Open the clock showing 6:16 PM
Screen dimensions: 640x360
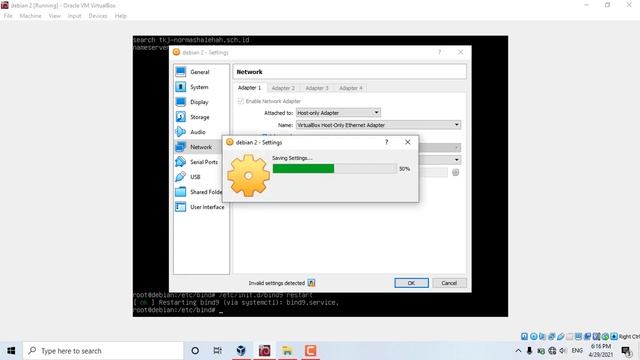coord(601,351)
